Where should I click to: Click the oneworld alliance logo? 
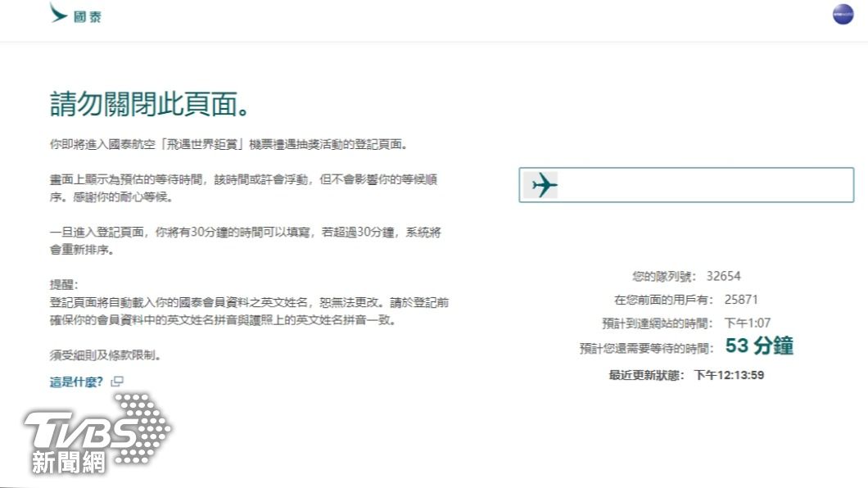pos(843,15)
